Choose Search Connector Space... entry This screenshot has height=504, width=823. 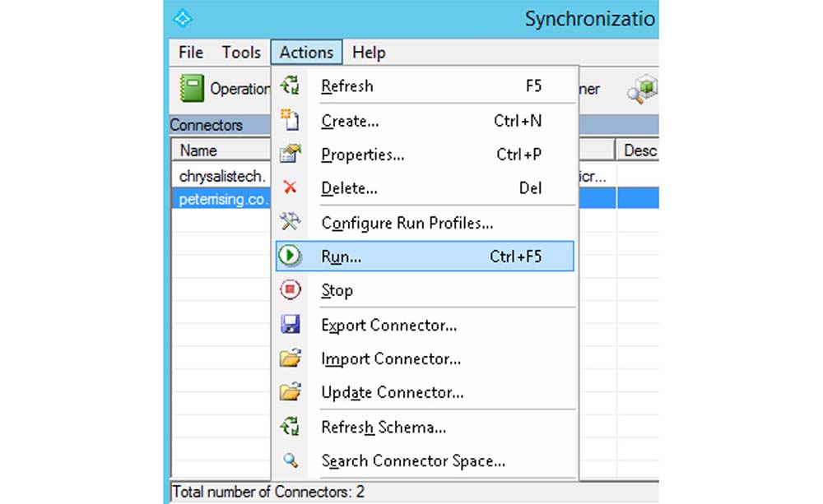[x=425, y=460]
